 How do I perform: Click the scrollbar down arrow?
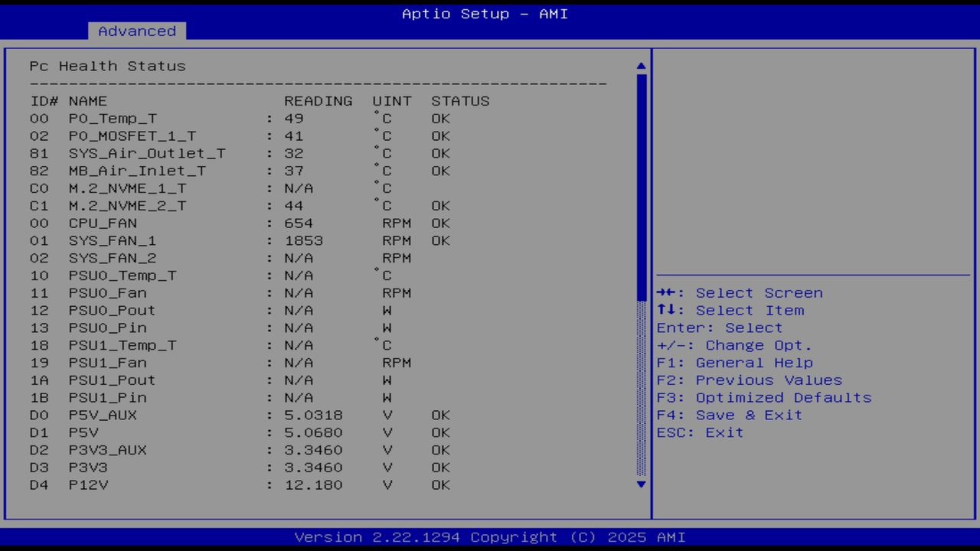(x=640, y=484)
